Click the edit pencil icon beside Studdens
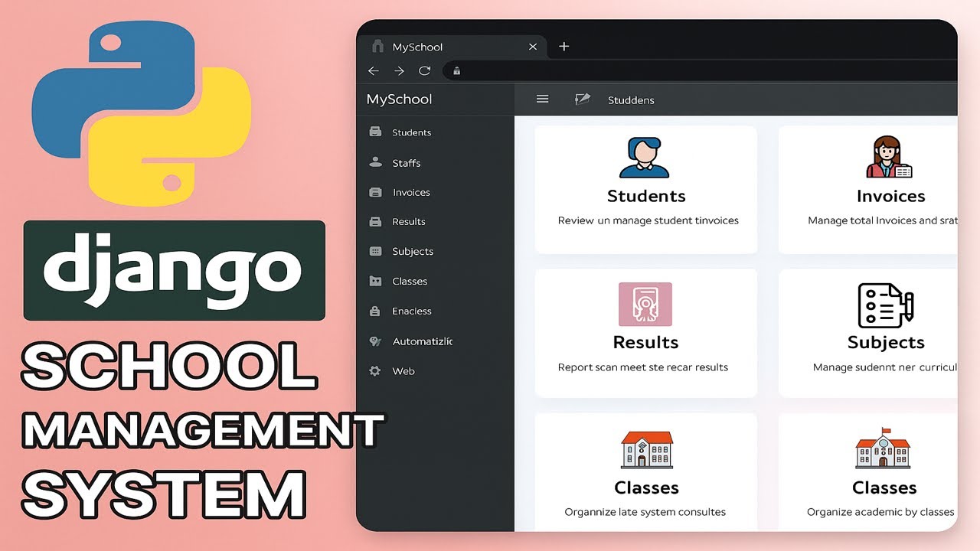 [x=583, y=99]
